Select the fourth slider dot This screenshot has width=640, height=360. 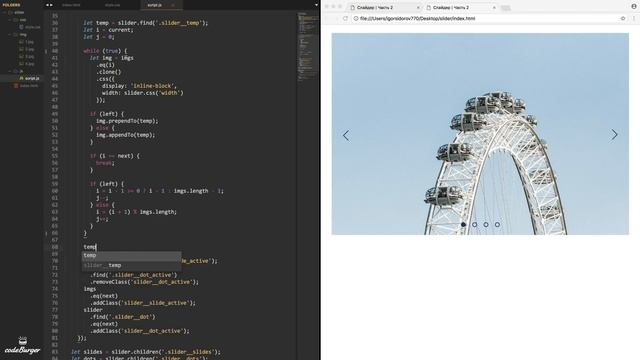pyautogui.click(x=497, y=224)
